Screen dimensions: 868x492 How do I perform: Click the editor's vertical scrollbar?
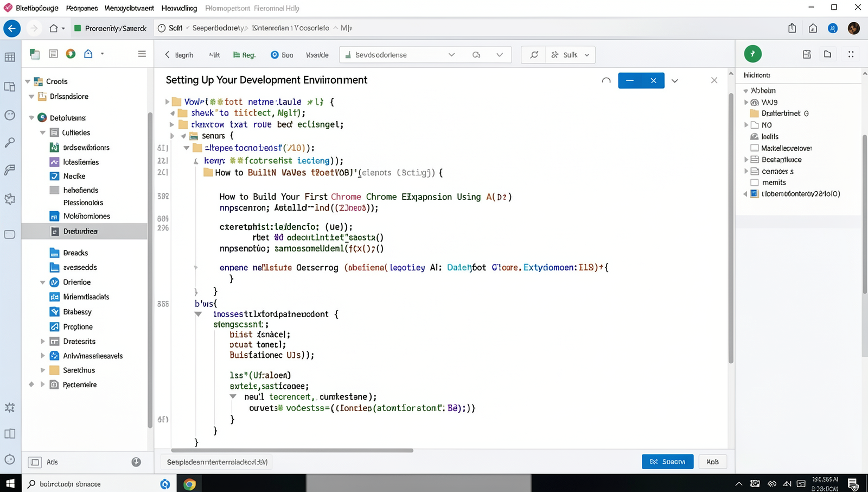pyautogui.click(x=731, y=228)
